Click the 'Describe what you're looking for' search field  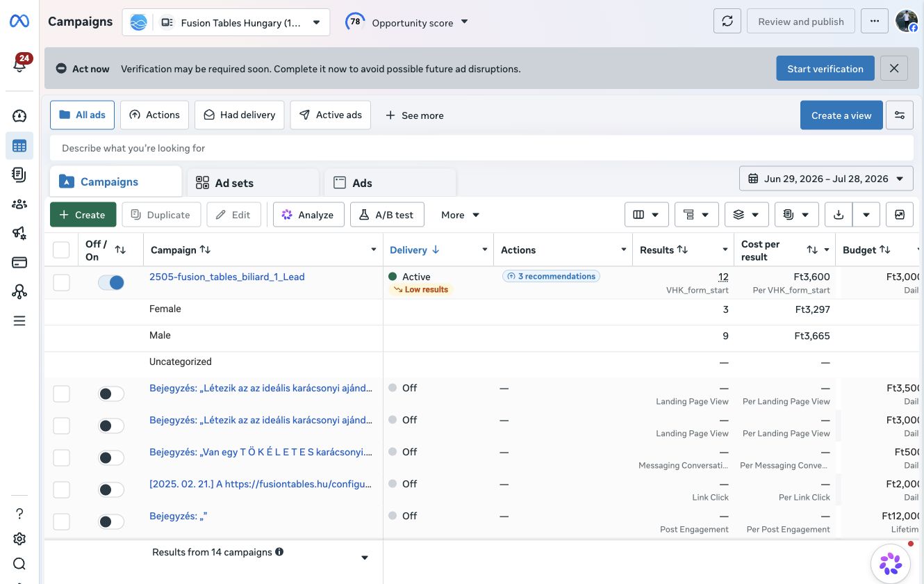point(481,148)
